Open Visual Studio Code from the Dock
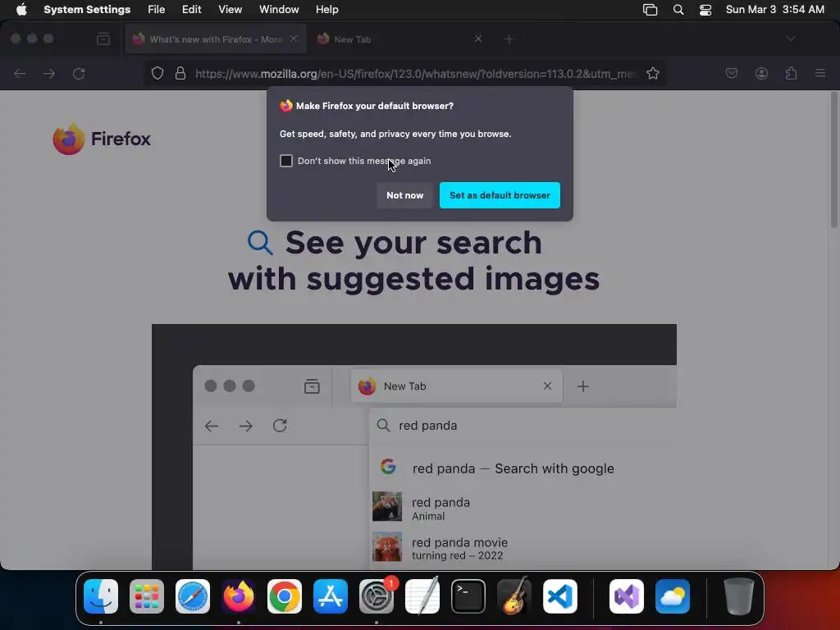The image size is (840, 630). pyautogui.click(x=560, y=596)
